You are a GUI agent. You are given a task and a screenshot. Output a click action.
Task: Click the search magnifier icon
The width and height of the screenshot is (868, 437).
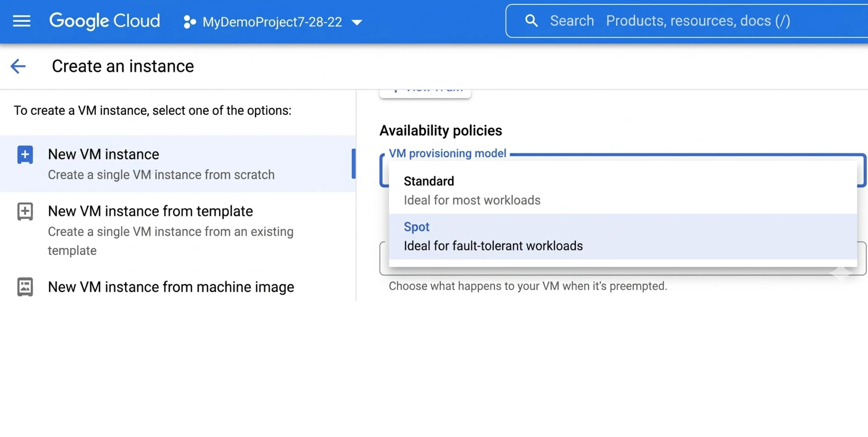click(531, 21)
